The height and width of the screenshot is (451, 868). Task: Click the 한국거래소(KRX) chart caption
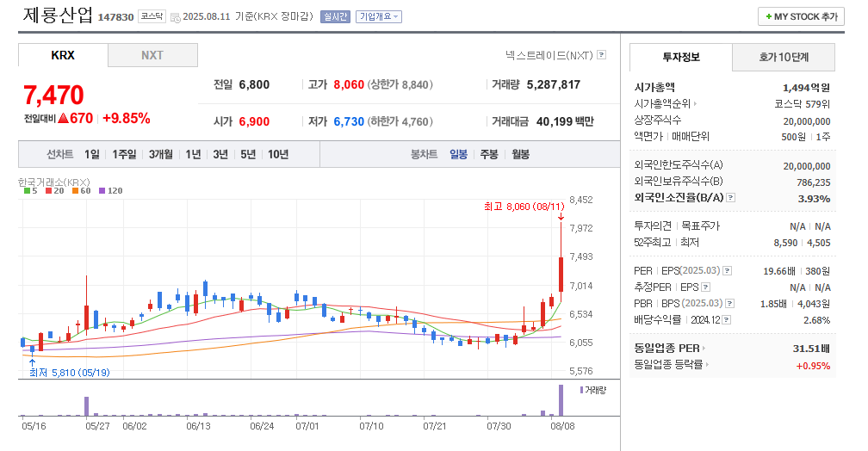(53, 182)
